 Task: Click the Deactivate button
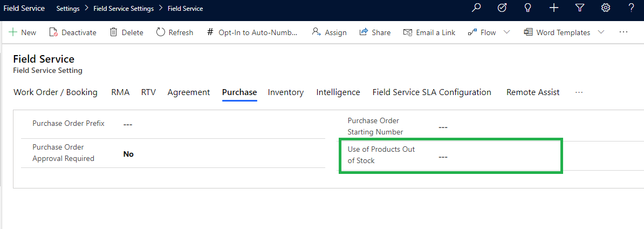coord(73,32)
